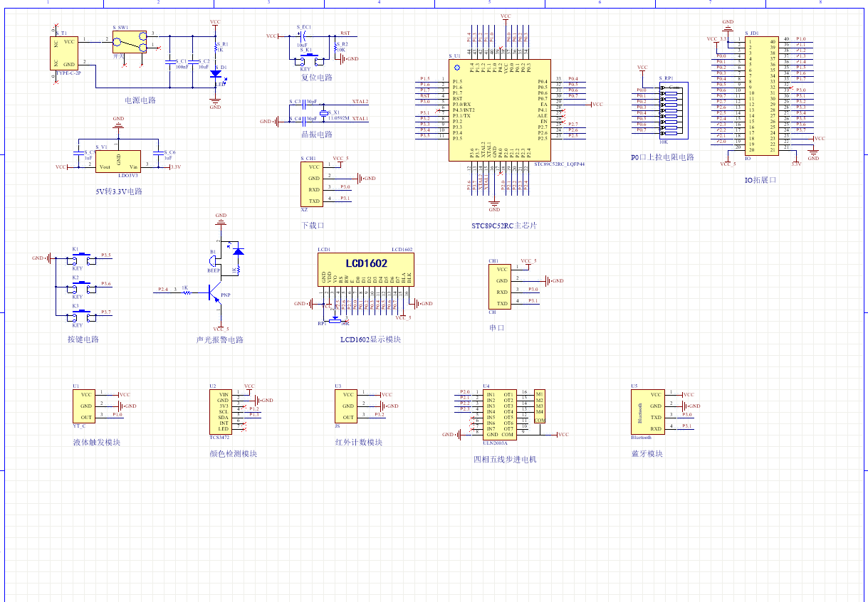Screen dimensions: 868x602
Task: Click the B1 BEEP buzzer symbol
Action: 215,262
